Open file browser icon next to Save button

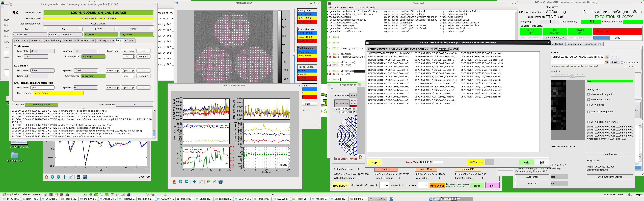[607, 62]
